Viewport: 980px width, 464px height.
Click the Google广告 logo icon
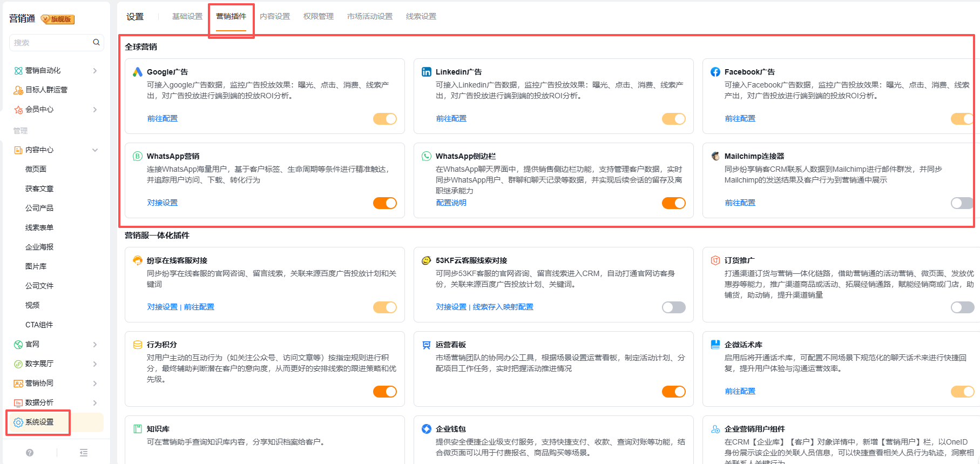(138, 72)
